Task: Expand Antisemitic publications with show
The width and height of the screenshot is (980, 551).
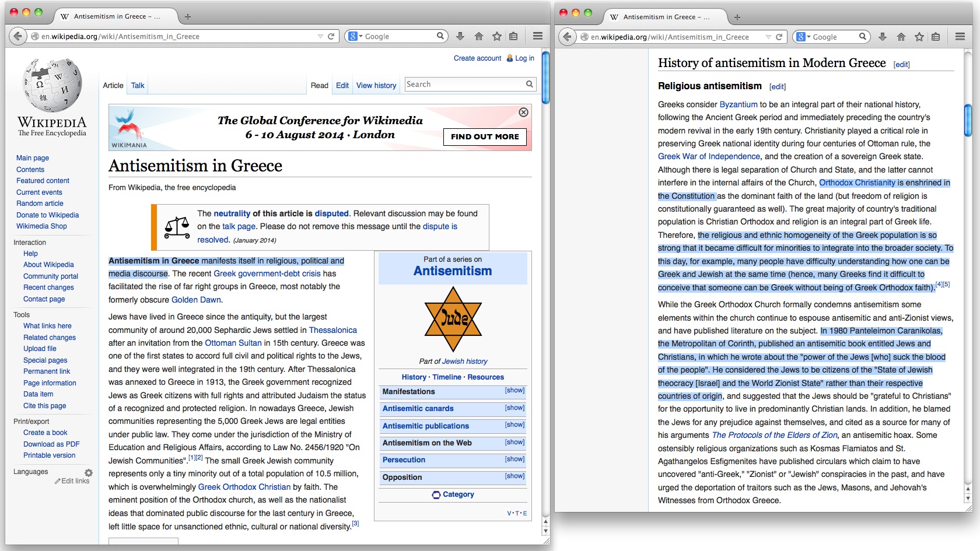Action: (x=514, y=424)
